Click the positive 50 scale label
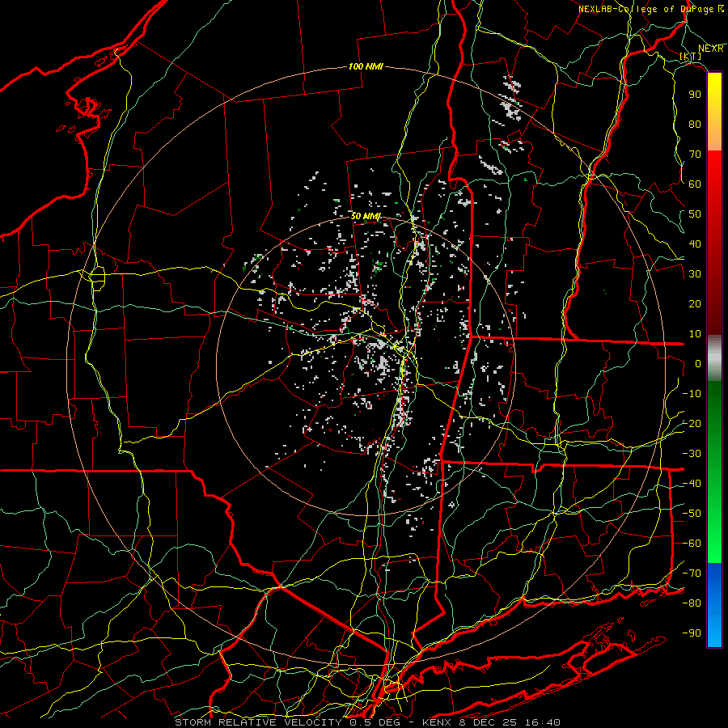The height and width of the screenshot is (728, 728). 695,214
